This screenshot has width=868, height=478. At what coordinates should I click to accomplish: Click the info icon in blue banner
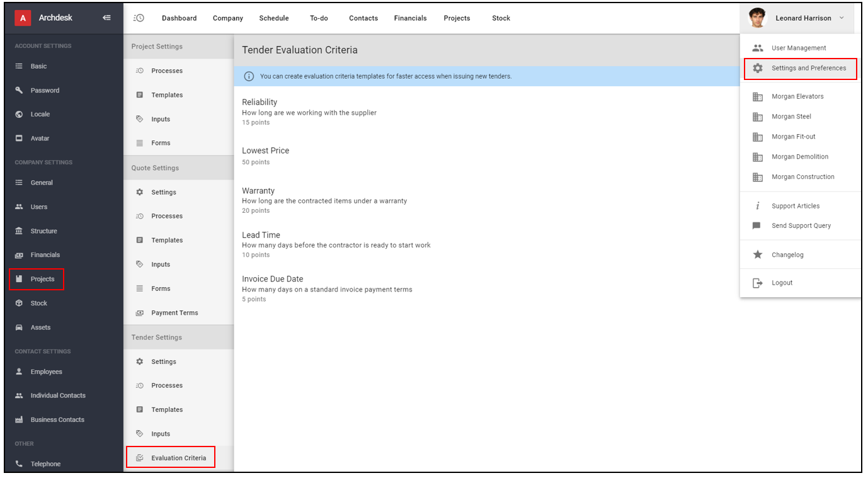point(249,76)
